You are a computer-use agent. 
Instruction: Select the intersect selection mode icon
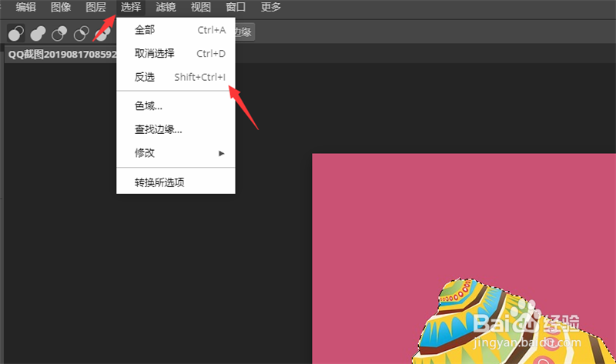coord(82,33)
